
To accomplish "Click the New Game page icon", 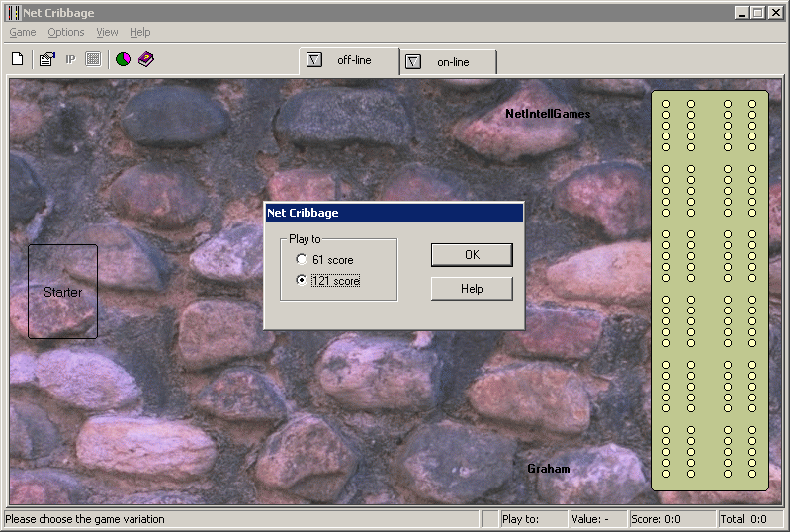I will (18, 59).
